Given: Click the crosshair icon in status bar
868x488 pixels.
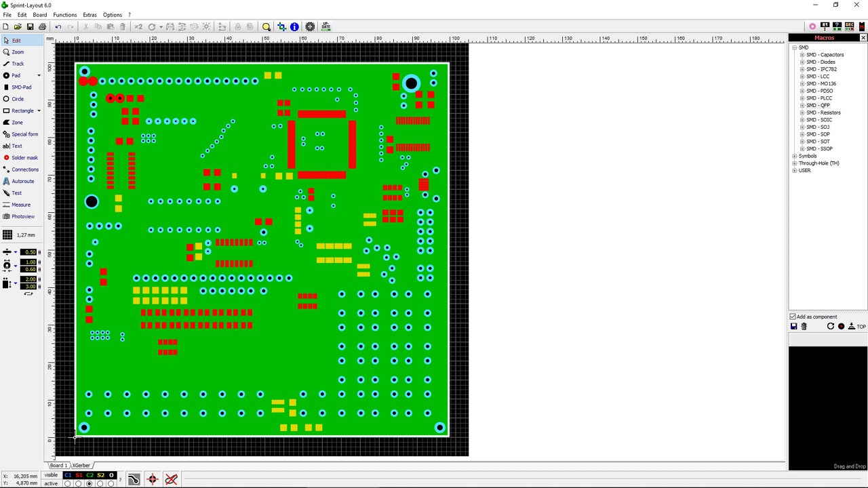Looking at the screenshot, I should tap(153, 480).
